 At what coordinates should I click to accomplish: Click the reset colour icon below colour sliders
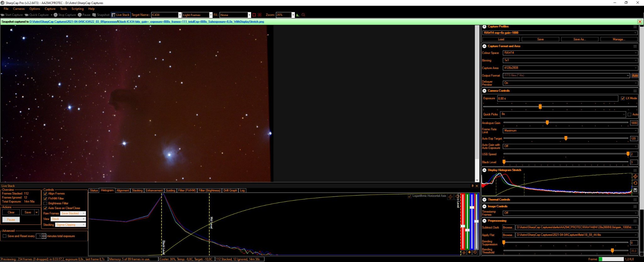tap(475, 253)
